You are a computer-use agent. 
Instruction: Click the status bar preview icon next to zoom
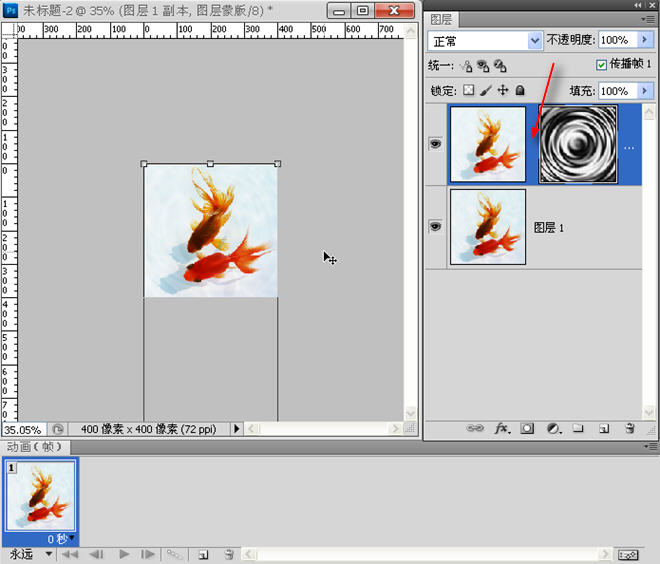[x=58, y=429]
